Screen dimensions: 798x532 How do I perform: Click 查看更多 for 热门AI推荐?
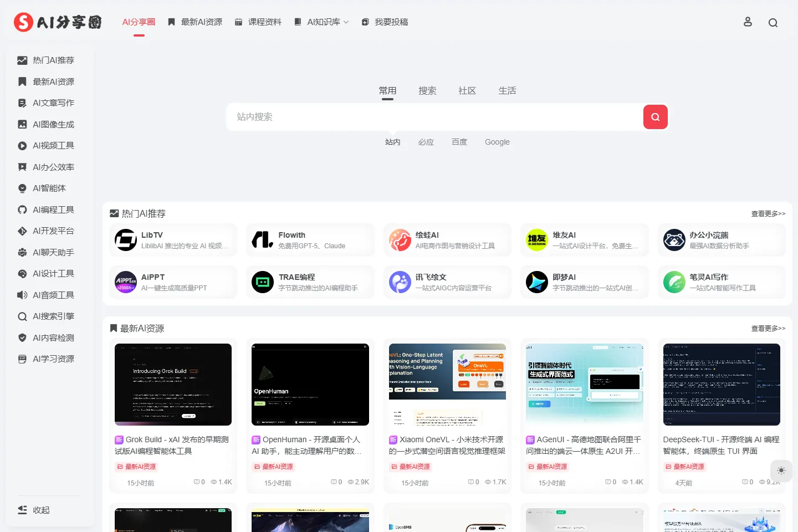pos(768,214)
